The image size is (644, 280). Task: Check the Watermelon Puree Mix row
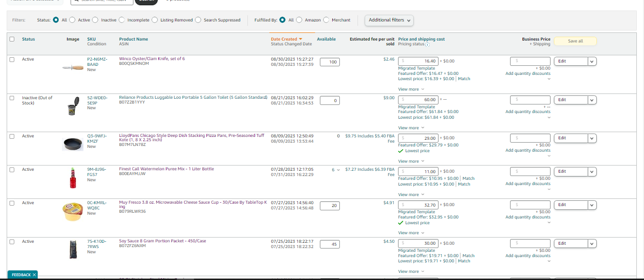(12, 169)
